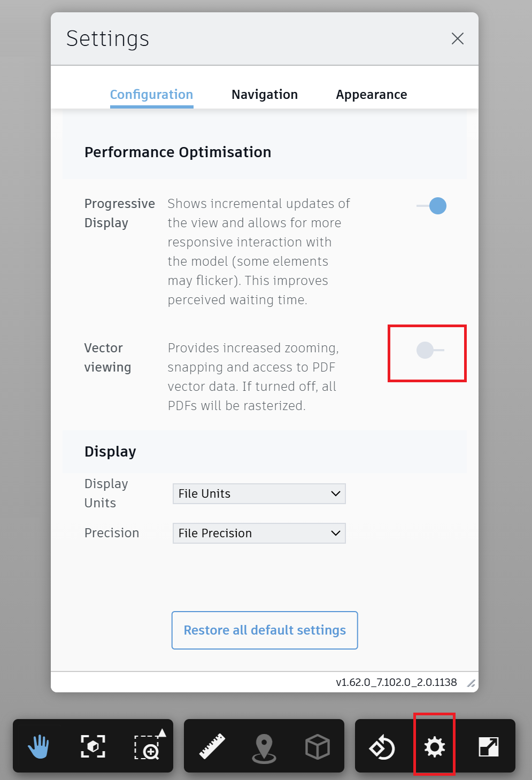Switch to the Navigation tab
Screen dimensions: 532x780
tap(265, 95)
